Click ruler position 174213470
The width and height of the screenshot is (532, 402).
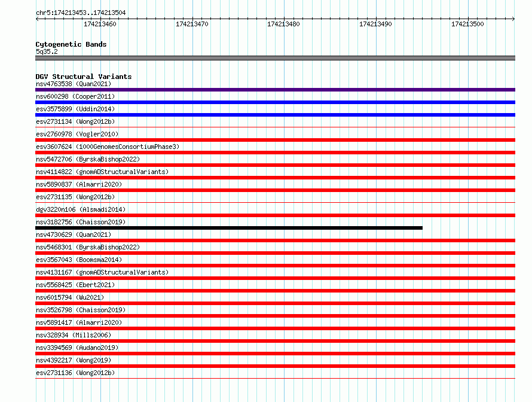pyautogui.click(x=192, y=24)
